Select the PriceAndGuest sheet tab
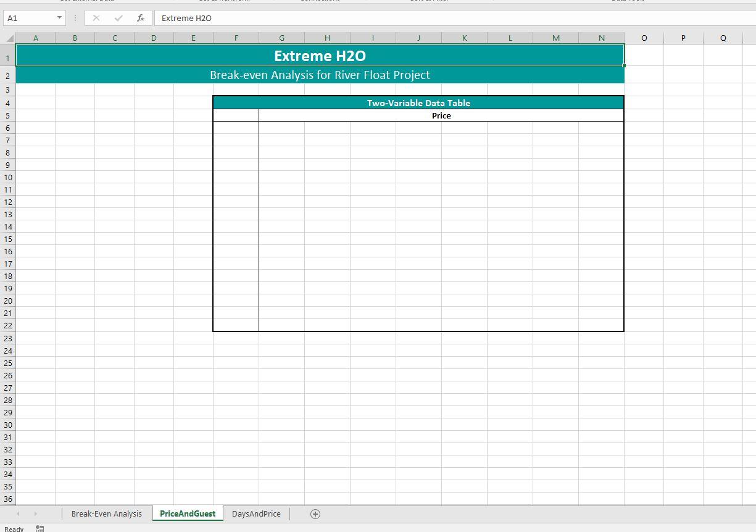The width and height of the screenshot is (756, 532). 188,513
